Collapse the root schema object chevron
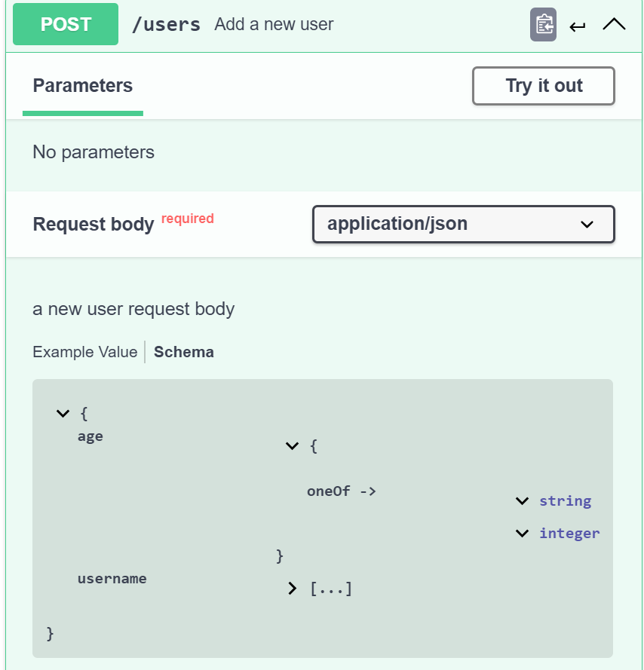Screen dimensions: 644x670 [x=63, y=413]
